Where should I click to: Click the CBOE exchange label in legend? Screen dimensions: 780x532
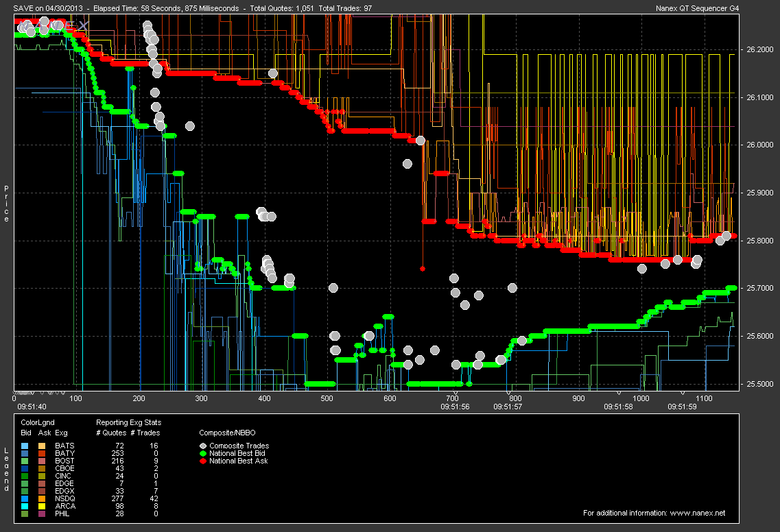coord(64,468)
